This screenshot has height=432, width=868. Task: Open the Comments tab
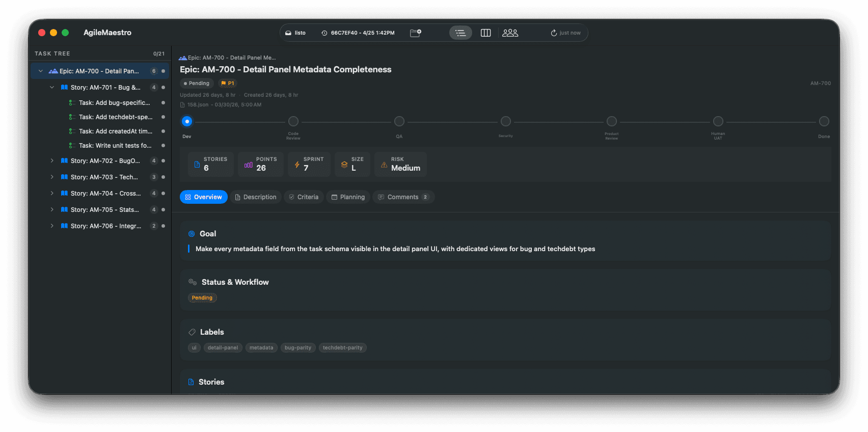point(403,197)
